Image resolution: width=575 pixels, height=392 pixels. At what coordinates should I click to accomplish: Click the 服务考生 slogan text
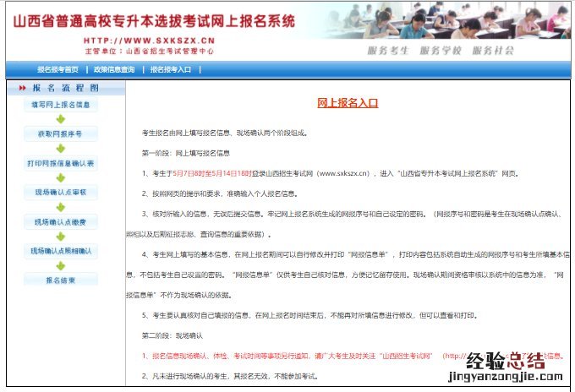click(x=388, y=51)
